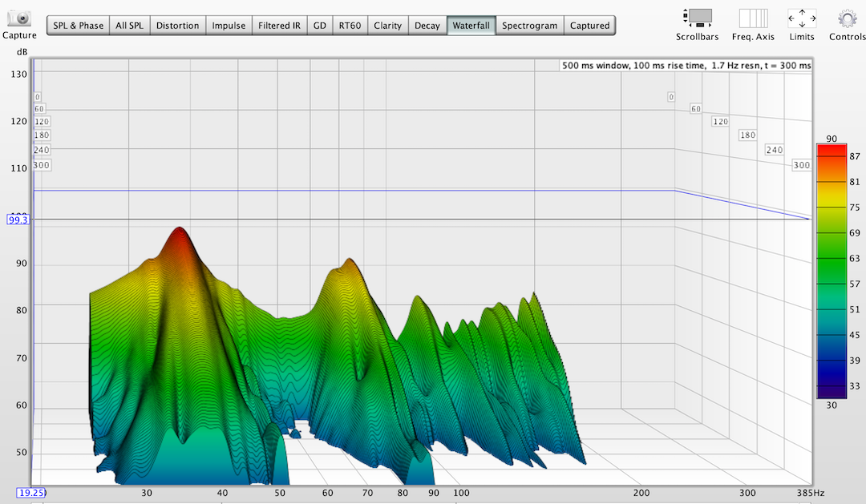This screenshot has width=866, height=504.
Task: Click the 19.25 frequency cursor readout
Action: (30, 493)
